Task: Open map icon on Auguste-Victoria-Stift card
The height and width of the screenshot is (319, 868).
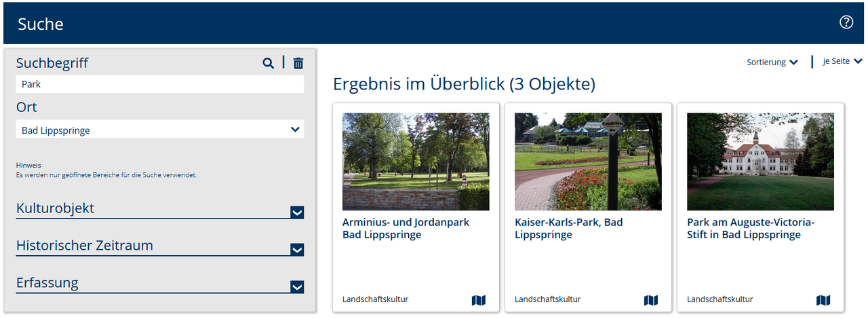Action: pos(823,300)
